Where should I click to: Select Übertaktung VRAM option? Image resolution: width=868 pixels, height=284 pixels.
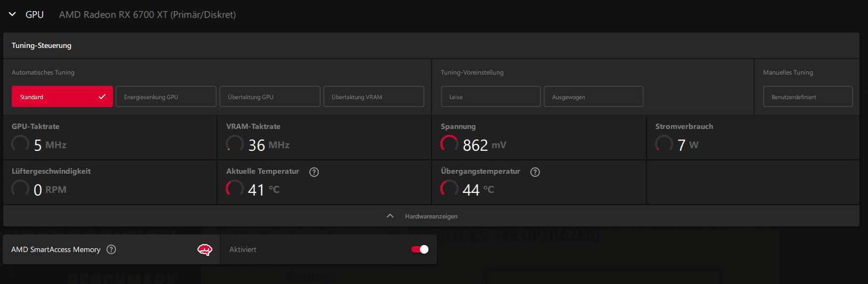point(374,96)
